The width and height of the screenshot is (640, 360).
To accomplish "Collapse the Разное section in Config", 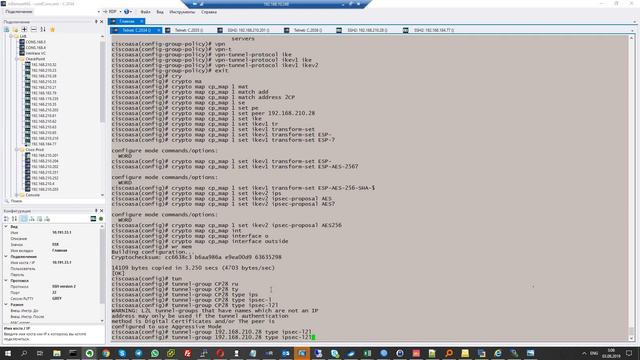I will (6, 304).
